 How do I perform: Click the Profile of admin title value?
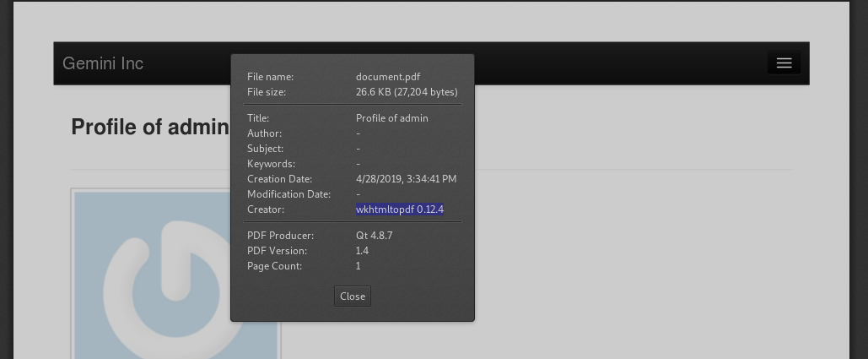pos(392,118)
